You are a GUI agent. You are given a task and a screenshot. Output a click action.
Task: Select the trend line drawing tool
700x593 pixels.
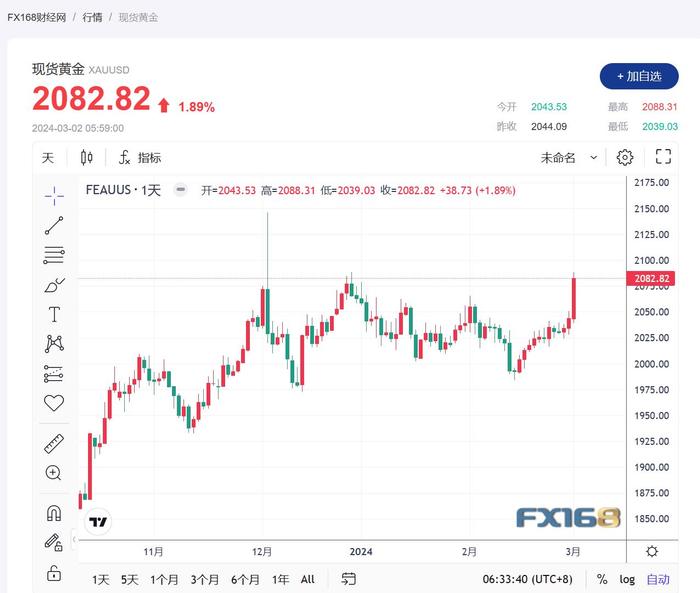pos(54,225)
